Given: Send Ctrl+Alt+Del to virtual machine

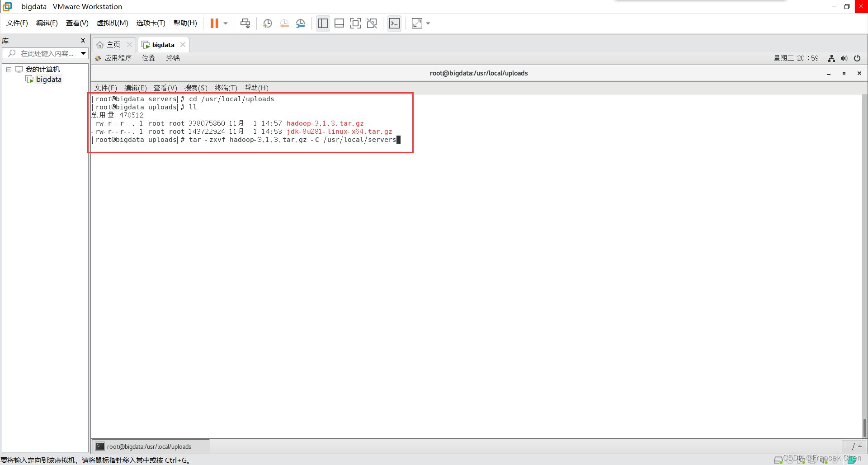Looking at the screenshot, I should click(x=245, y=23).
